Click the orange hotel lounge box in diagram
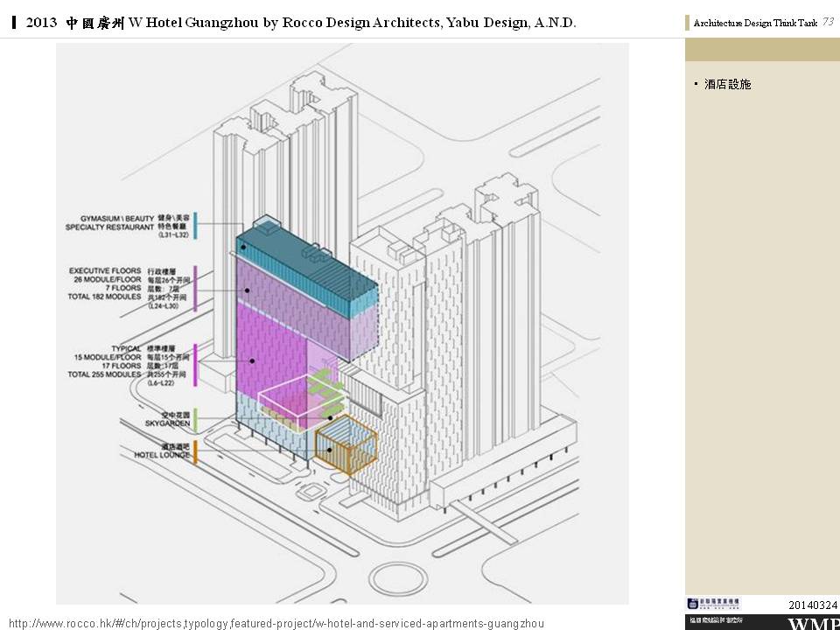Image resolution: width=840 pixels, height=630 pixels. point(346,448)
